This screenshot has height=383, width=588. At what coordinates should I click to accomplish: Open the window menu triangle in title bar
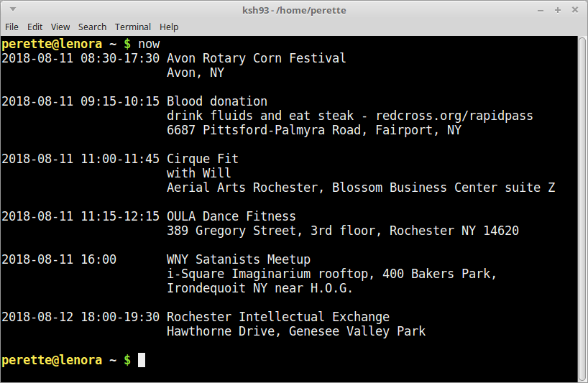(x=13, y=9)
